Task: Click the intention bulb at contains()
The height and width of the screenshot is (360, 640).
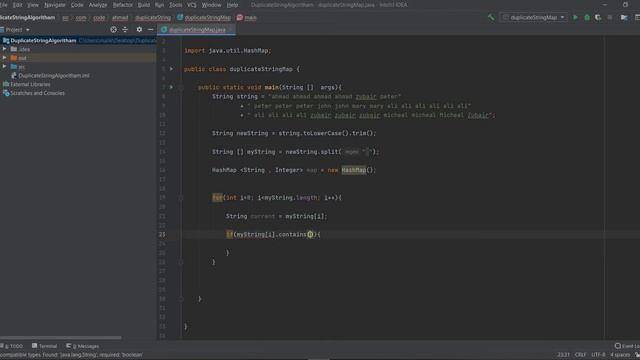Action: click(310, 234)
